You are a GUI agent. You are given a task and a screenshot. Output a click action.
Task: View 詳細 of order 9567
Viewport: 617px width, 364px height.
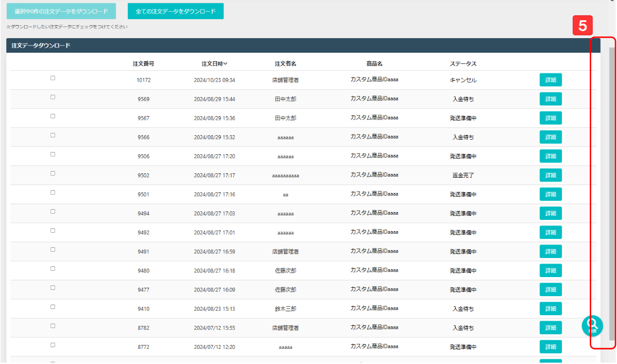550,118
